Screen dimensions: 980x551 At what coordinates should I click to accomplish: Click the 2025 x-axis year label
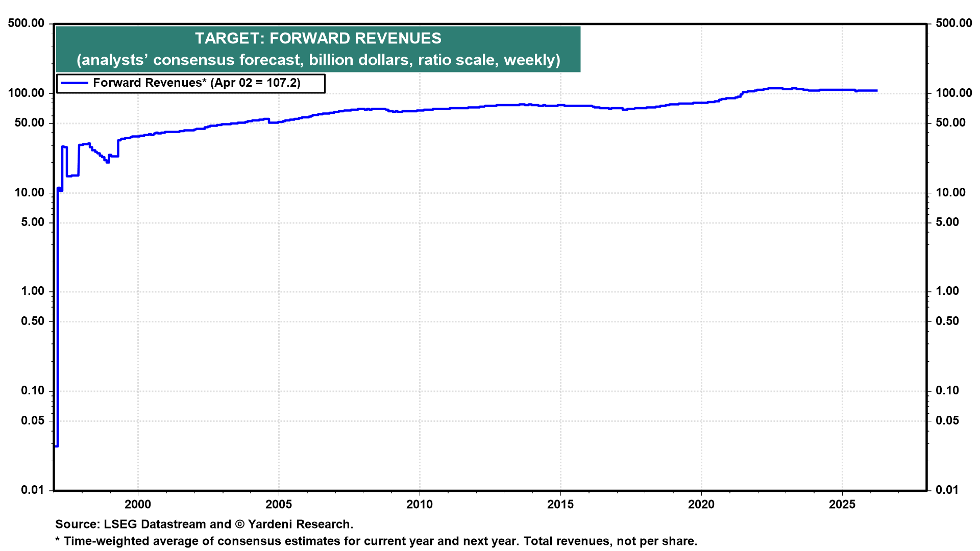pos(842,505)
